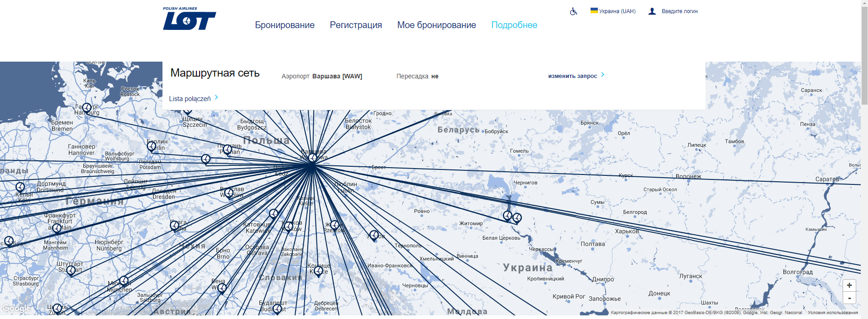
Task: Open the Бронирование menu
Action: coord(285,25)
